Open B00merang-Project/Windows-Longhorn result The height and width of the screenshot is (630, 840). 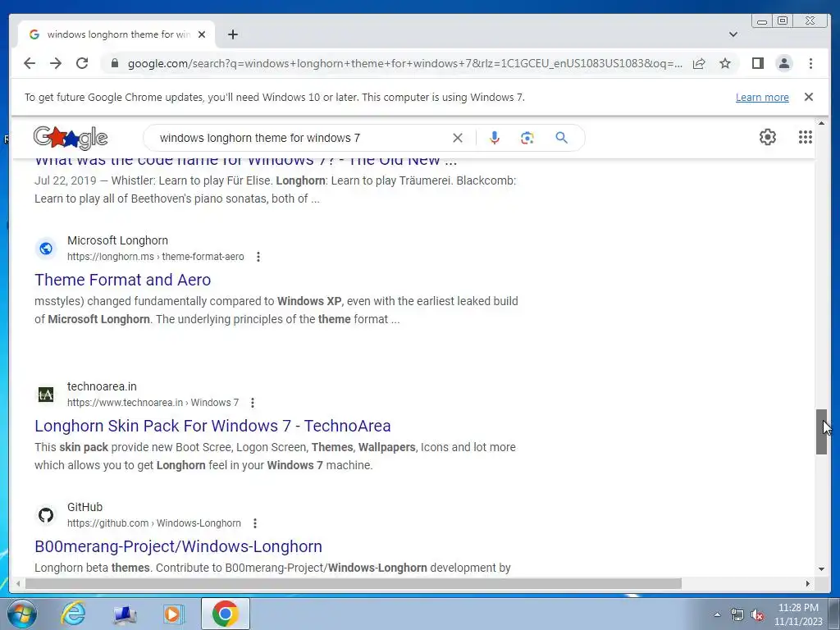[178, 546]
